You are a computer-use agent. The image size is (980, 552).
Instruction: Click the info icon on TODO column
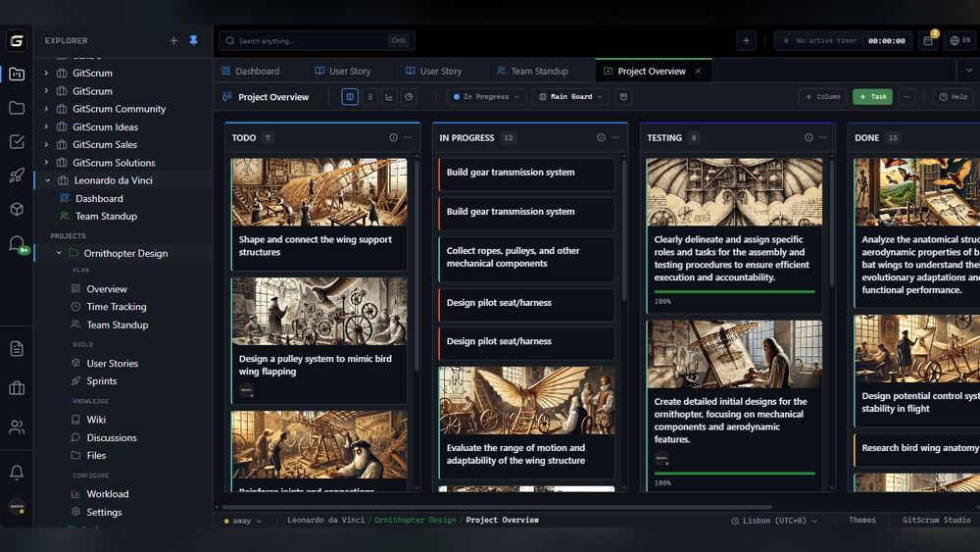point(394,138)
